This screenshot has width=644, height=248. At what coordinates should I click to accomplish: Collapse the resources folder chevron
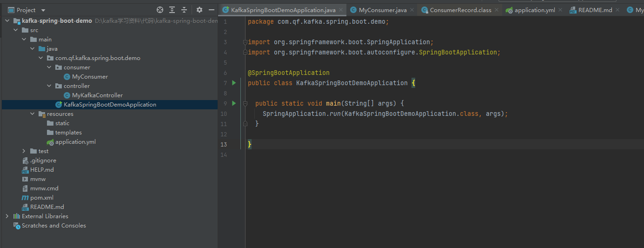click(32, 114)
